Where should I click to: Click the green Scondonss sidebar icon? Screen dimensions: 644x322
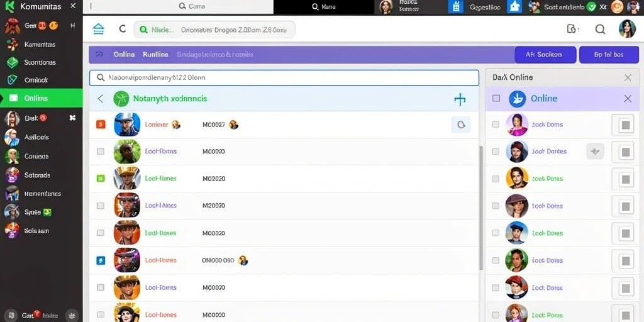(x=13, y=62)
